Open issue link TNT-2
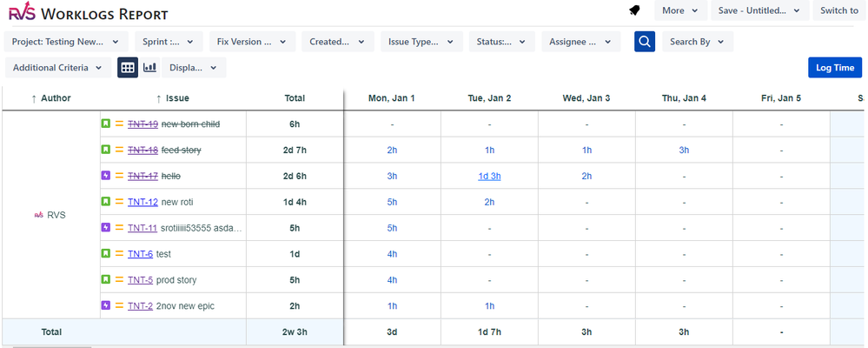Image resolution: width=868 pixels, height=348 pixels. [141, 306]
